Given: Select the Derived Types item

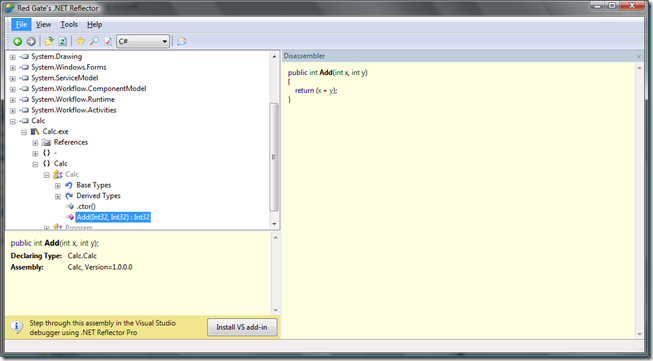Looking at the screenshot, I should coord(98,196).
